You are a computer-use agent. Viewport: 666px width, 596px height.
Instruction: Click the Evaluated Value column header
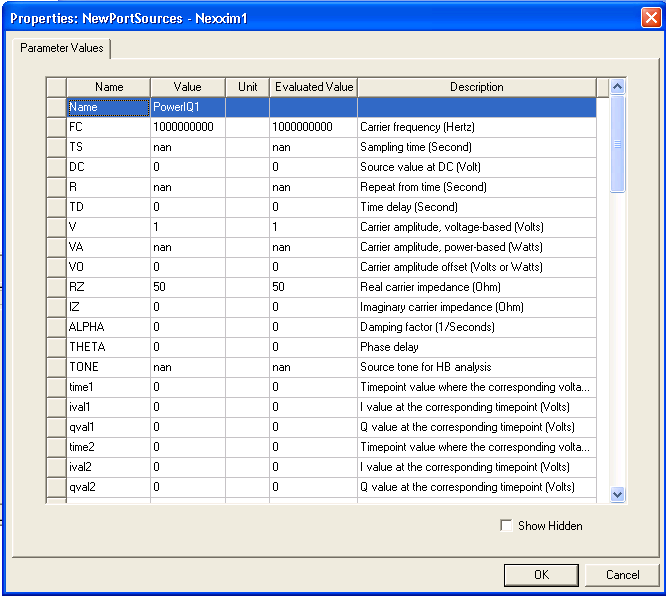click(313, 87)
